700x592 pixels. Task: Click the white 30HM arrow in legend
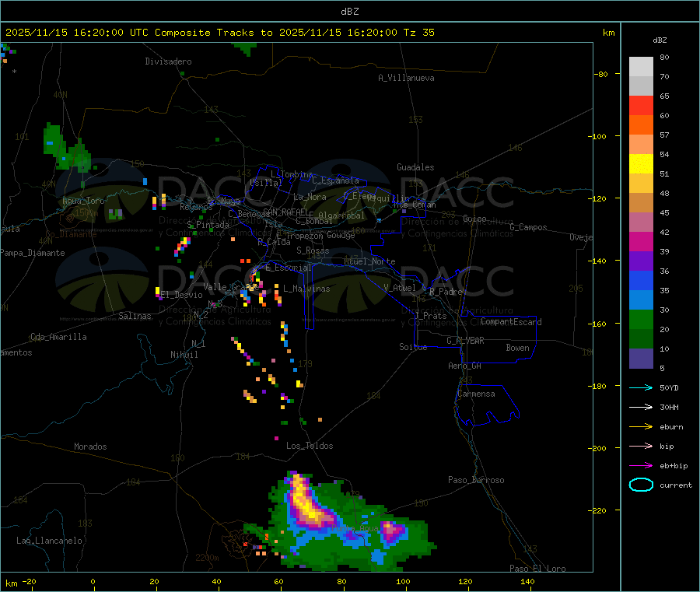pyautogui.click(x=641, y=407)
